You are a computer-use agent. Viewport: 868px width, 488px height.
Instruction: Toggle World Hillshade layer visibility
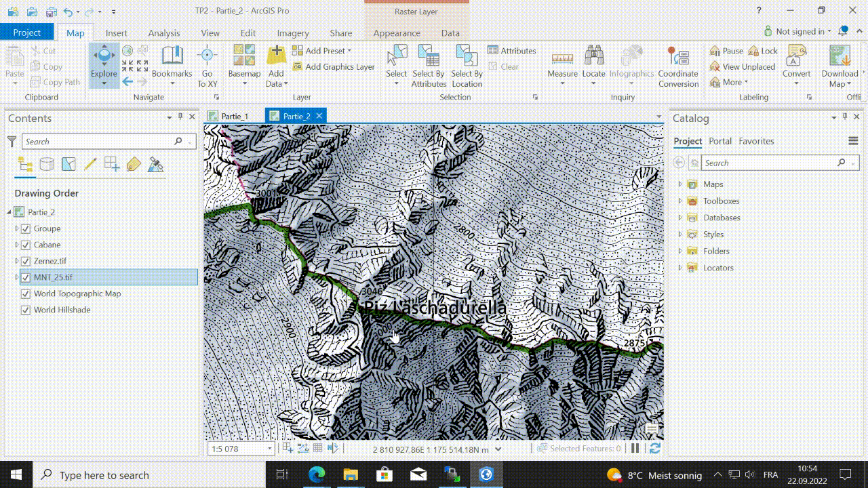[26, 310]
